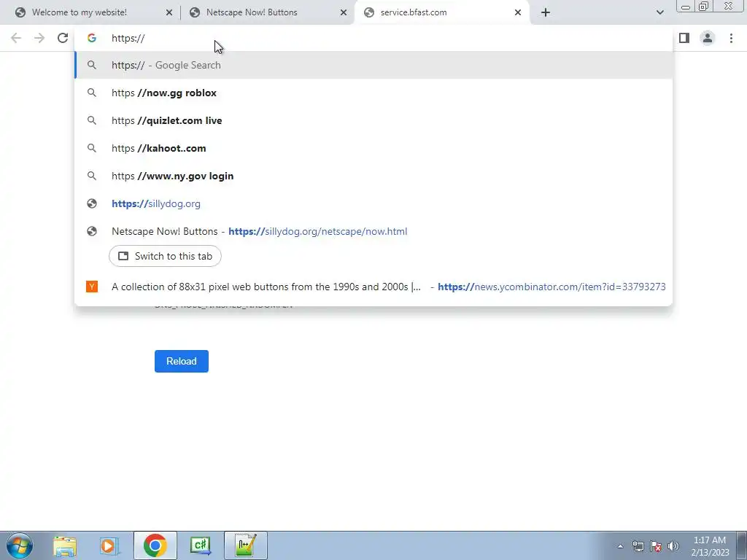Show hidden system tray icons
The height and width of the screenshot is (560, 747).
pos(620,546)
